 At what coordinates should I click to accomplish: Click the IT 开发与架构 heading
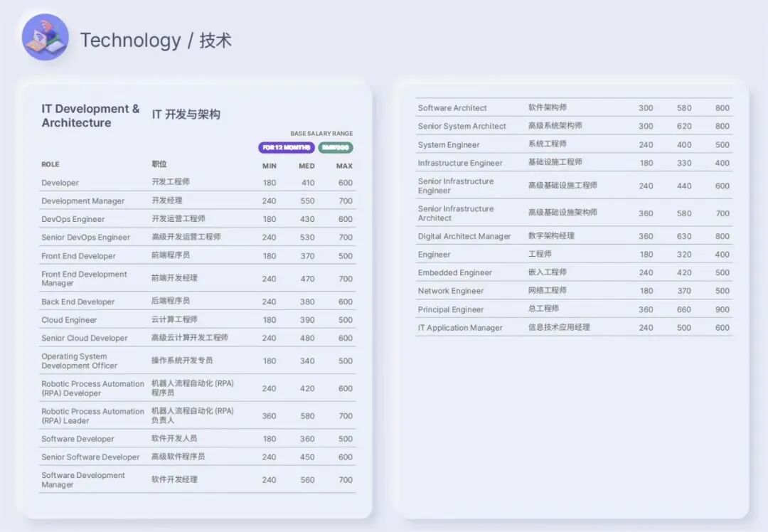tap(186, 113)
